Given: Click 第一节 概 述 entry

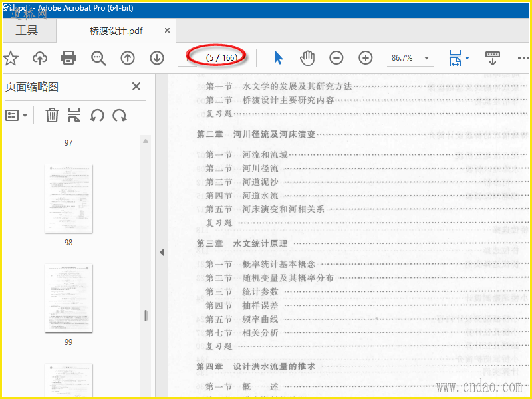Looking at the screenshot, I should (x=242, y=387).
